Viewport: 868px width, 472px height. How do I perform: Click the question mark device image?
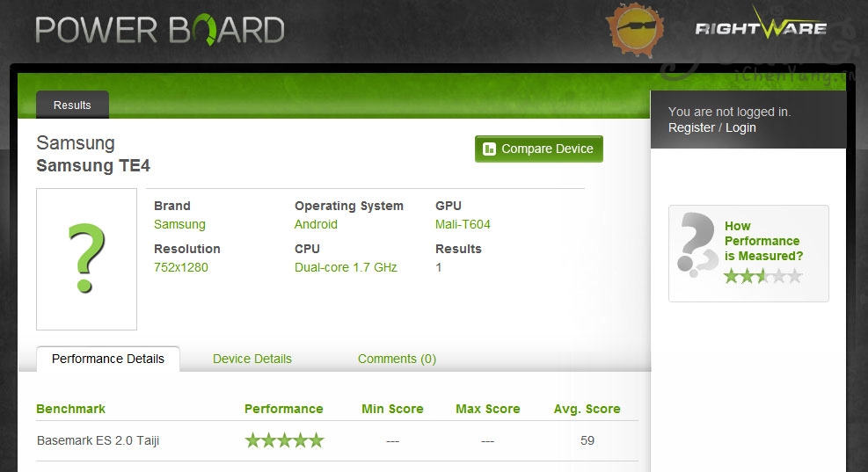coord(86,259)
